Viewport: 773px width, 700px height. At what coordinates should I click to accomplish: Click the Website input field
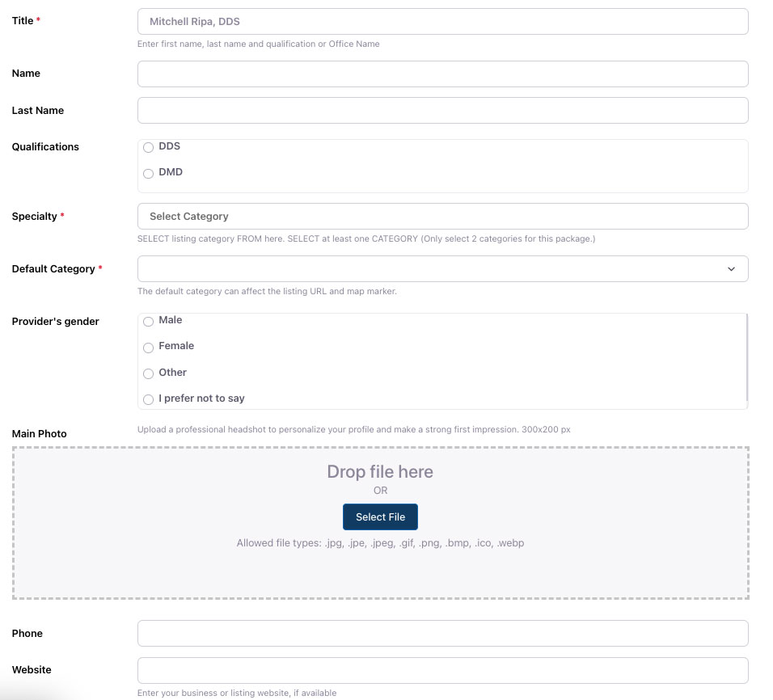click(x=442, y=670)
